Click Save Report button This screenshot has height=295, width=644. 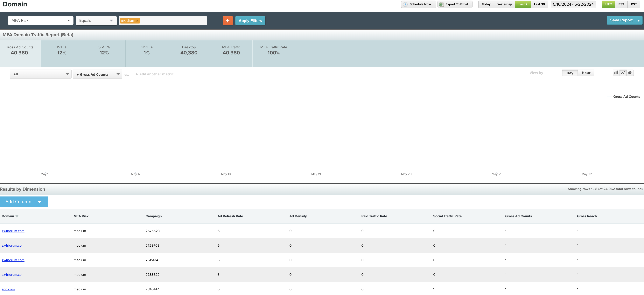pos(621,20)
